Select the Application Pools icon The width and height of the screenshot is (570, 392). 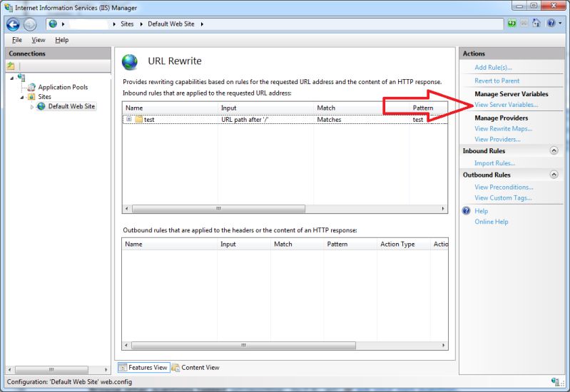click(31, 87)
